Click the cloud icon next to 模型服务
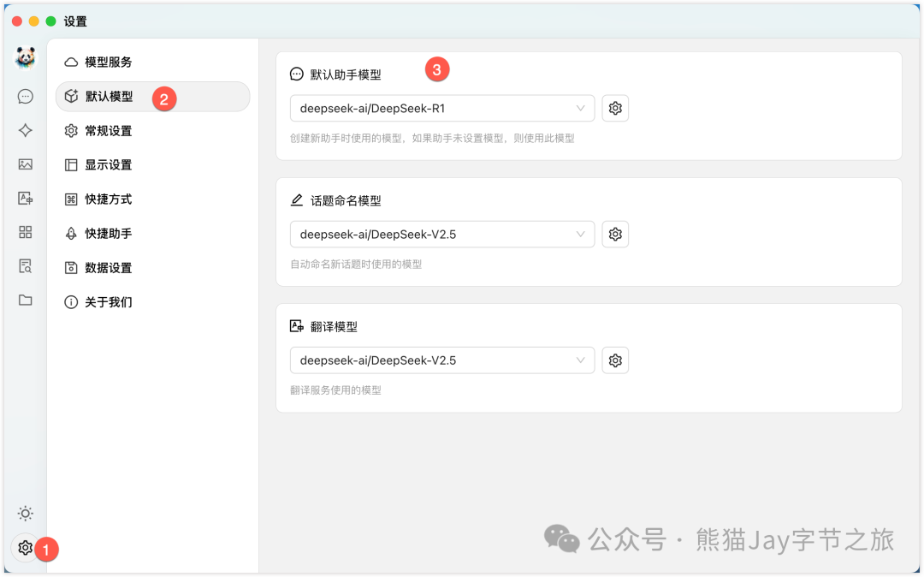The width and height of the screenshot is (924, 577). tap(71, 62)
